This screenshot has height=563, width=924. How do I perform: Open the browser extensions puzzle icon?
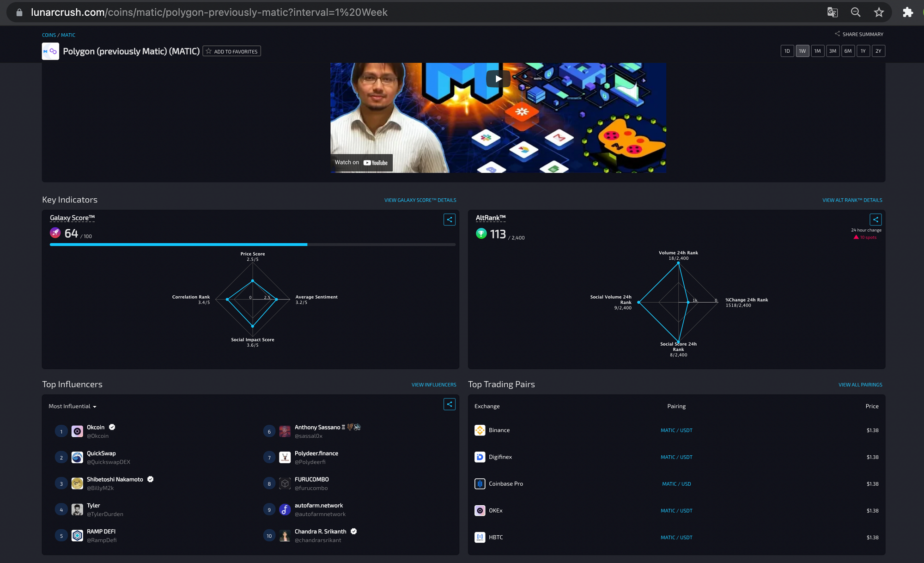pos(907,12)
